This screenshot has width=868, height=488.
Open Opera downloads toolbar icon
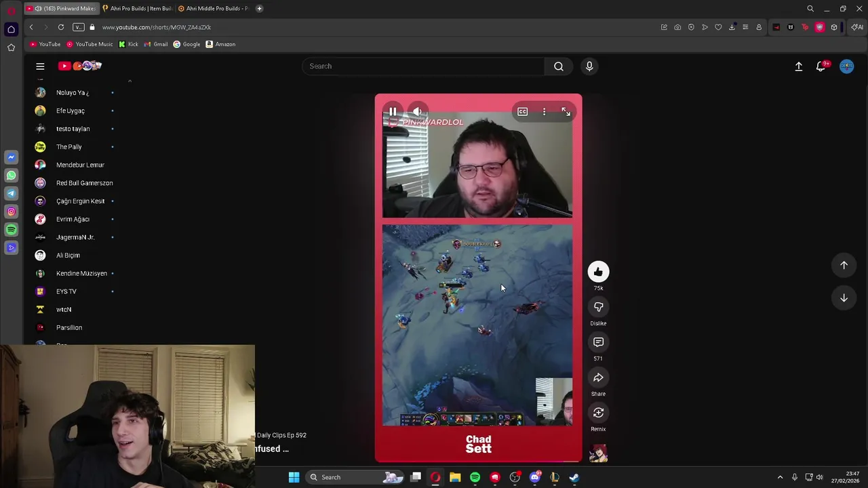click(732, 27)
